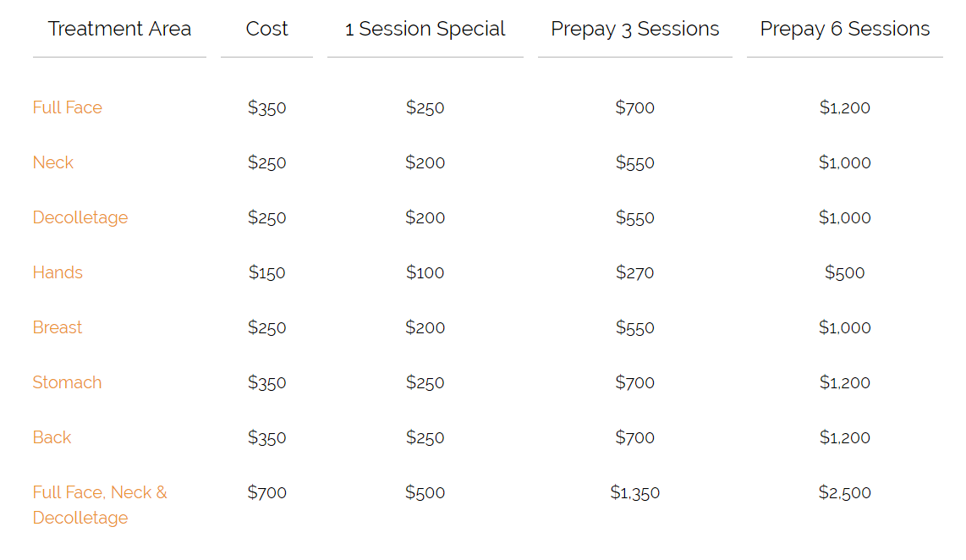The width and height of the screenshot is (966, 560).
Task: Select the Prepay 3 Sessions header
Action: click(x=635, y=29)
